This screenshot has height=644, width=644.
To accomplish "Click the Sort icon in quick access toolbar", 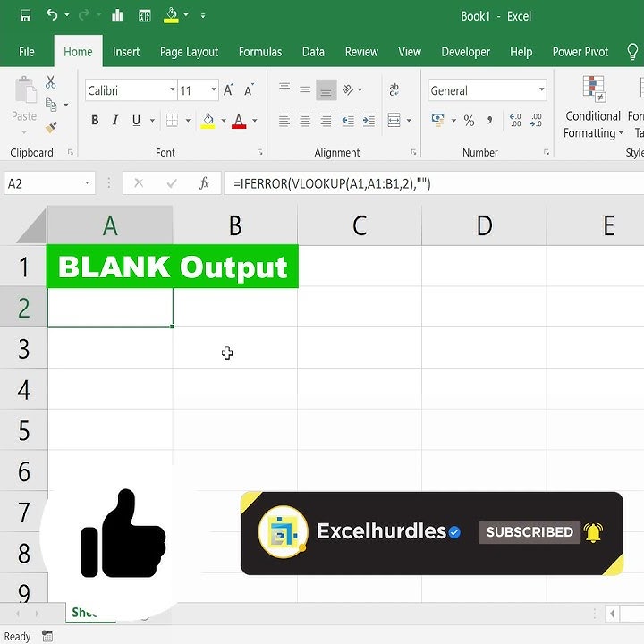I will tap(145, 15).
